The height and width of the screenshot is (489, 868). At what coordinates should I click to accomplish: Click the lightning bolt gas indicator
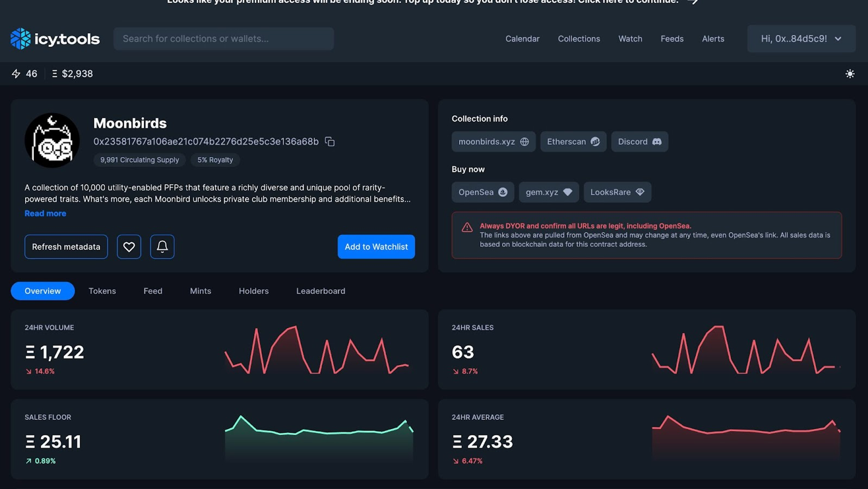coord(16,74)
